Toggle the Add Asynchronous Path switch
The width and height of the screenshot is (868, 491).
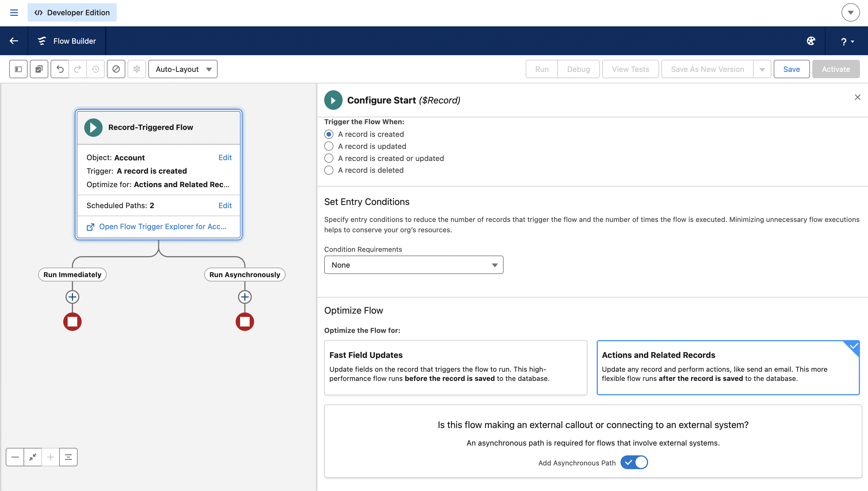634,462
